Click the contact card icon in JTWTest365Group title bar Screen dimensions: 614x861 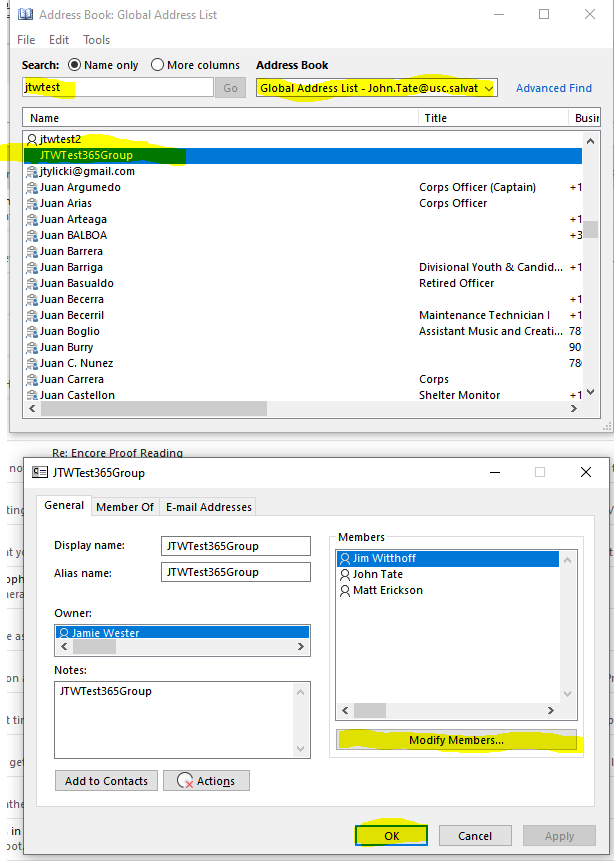(x=41, y=473)
